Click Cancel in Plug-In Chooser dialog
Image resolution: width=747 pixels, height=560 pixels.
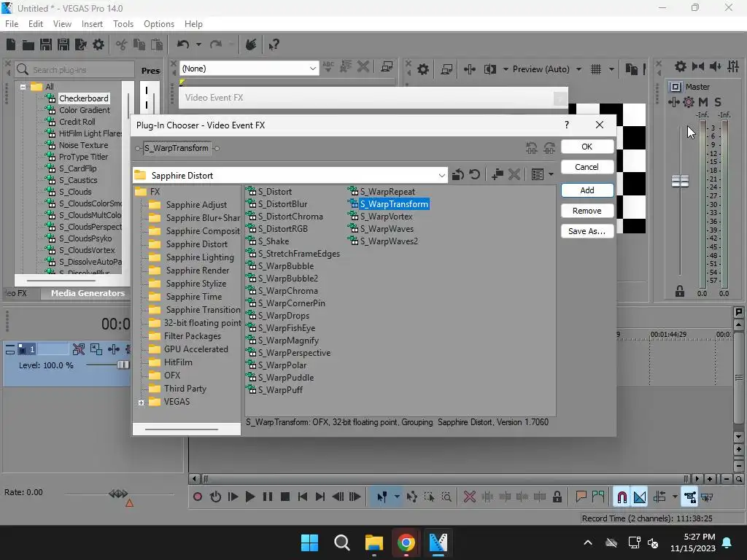point(587,167)
